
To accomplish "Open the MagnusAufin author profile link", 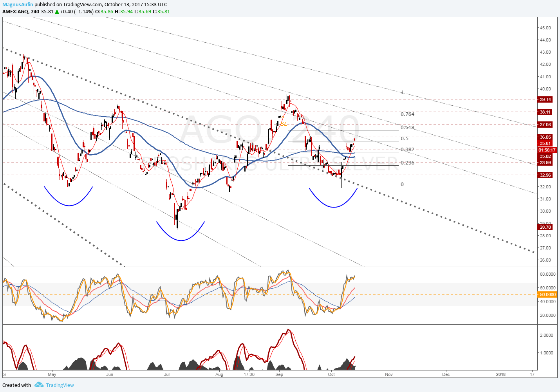I will pos(18,5).
